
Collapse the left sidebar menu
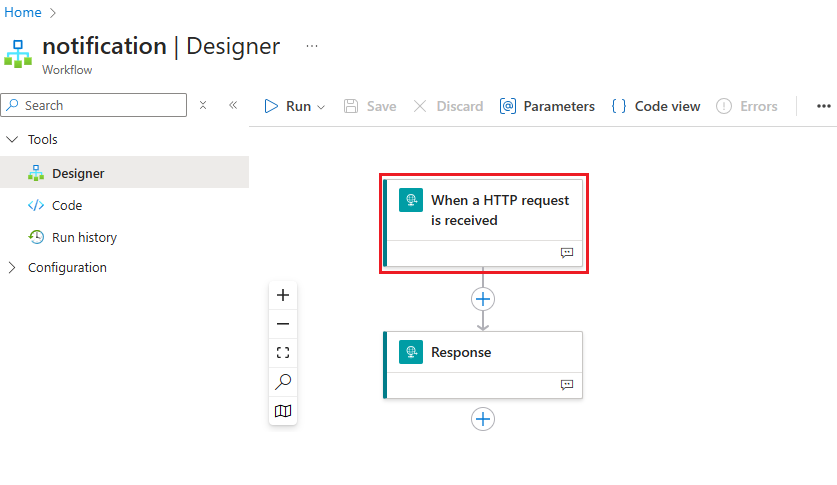tap(233, 105)
